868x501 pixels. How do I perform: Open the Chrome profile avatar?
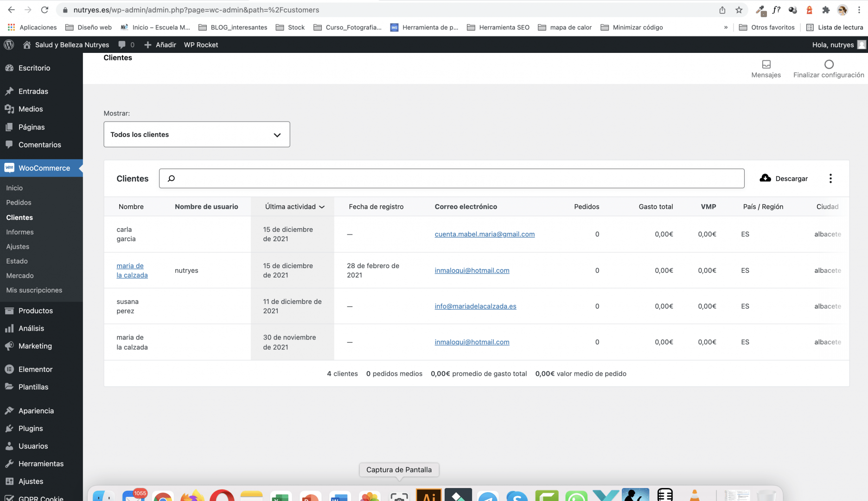pyautogui.click(x=842, y=10)
